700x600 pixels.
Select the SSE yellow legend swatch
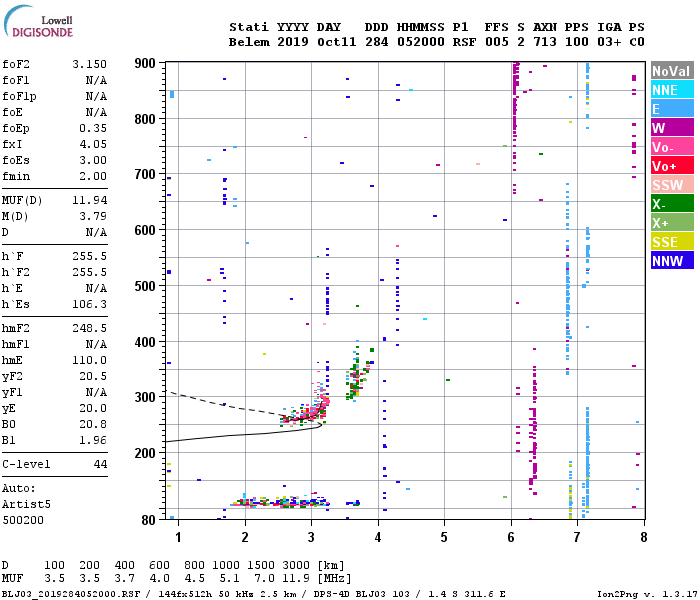[672, 242]
